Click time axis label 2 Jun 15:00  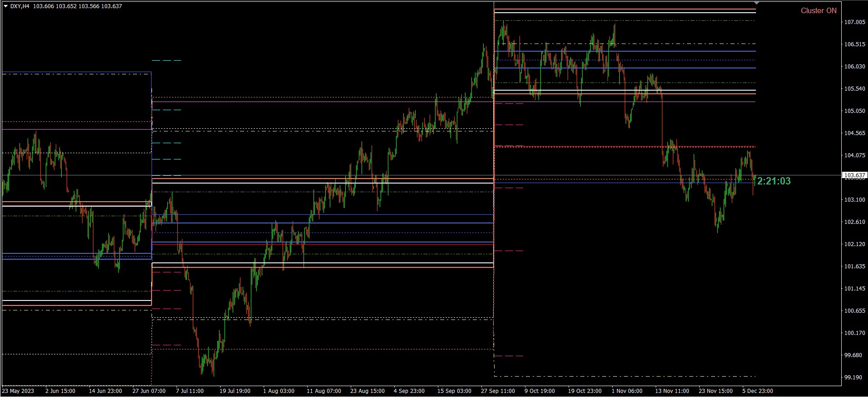pyautogui.click(x=60, y=391)
